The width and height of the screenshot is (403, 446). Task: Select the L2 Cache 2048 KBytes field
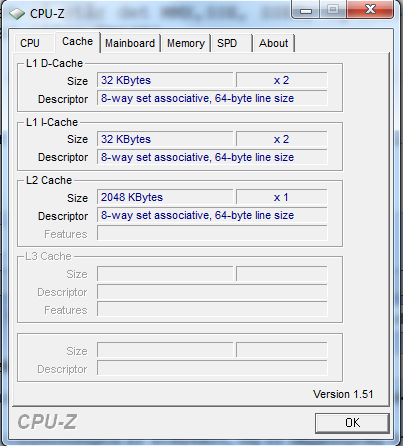tap(165, 197)
